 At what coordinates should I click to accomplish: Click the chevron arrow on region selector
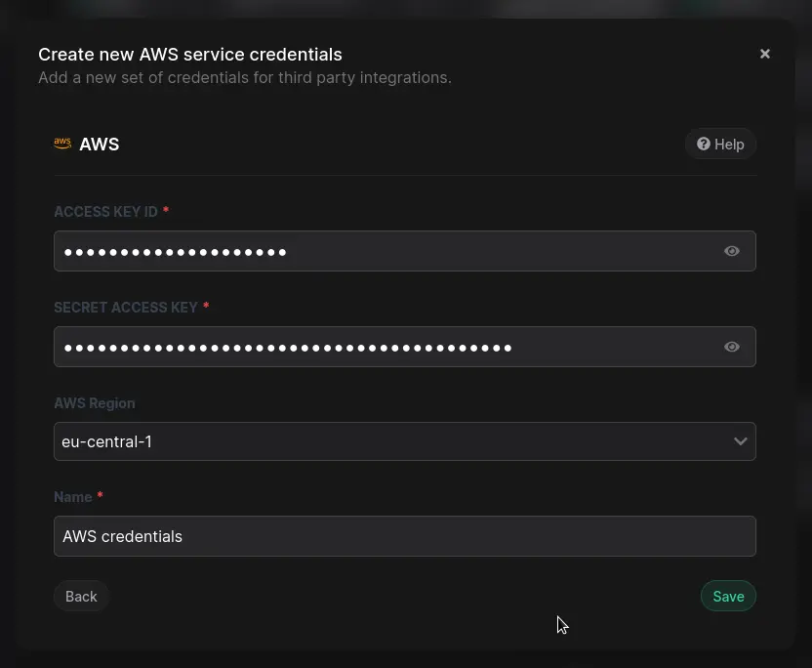coord(741,441)
